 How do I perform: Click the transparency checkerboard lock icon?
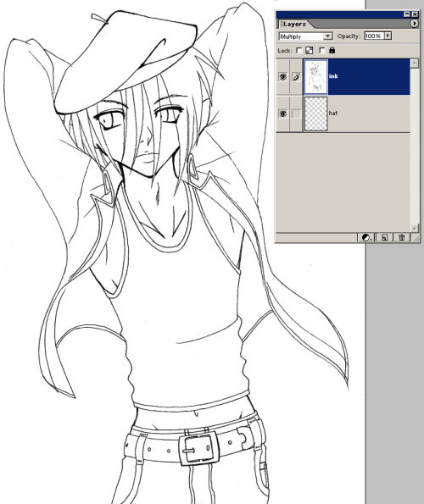point(310,51)
